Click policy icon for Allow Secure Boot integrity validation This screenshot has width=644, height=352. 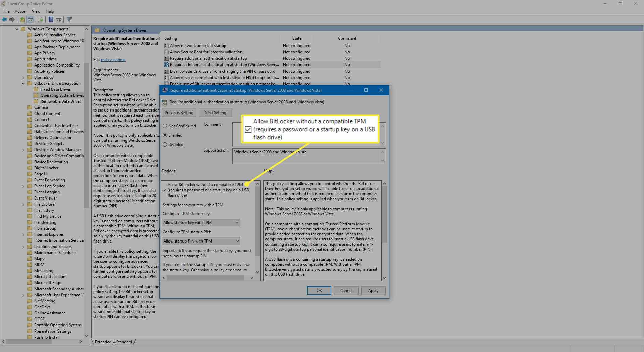[x=166, y=52]
